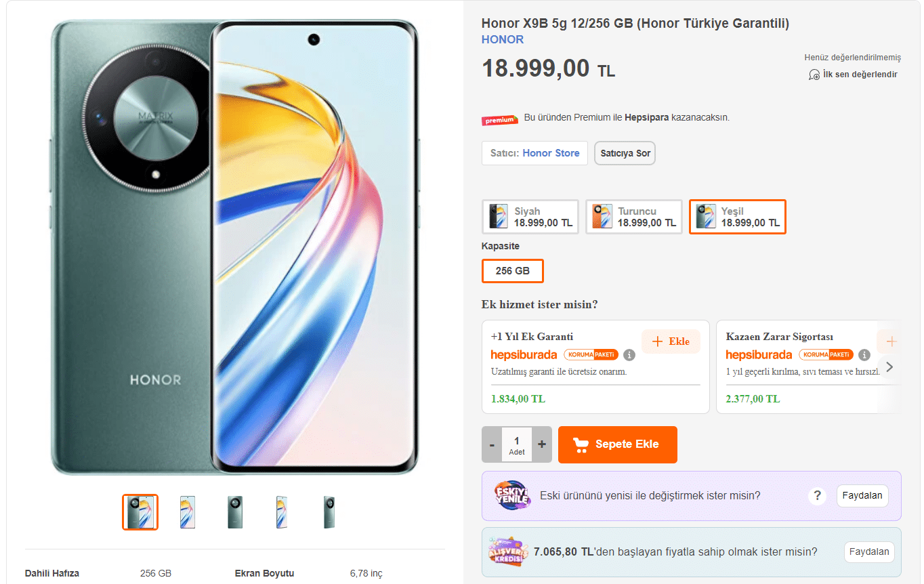Click the Eskiyi Yenile badge icon
This screenshot has height=584, width=924.
(x=513, y=495)
